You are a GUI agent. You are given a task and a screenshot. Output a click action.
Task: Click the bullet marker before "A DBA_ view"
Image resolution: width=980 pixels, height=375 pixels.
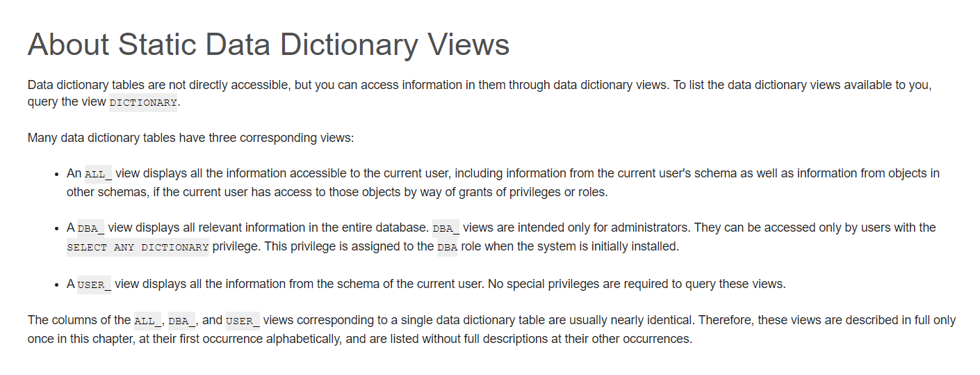click(57, 228)
